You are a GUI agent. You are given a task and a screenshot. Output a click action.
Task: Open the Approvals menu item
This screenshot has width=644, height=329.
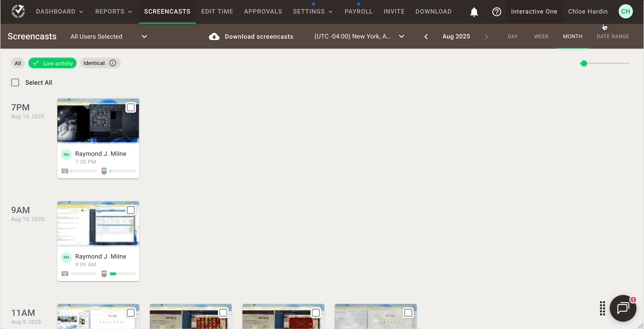pyautogui.click(x=263, y=12)
